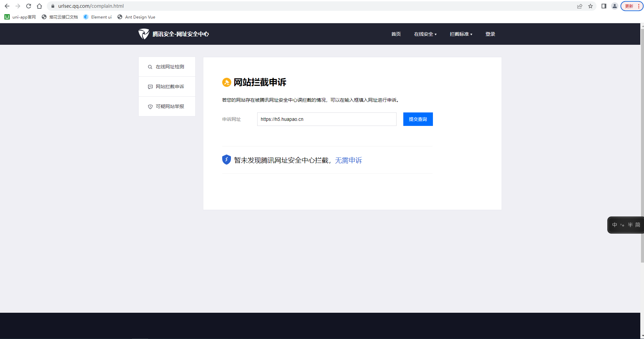
Task: Open 在线网址检测 in the sidebar
Action: [x=167, y=67]
